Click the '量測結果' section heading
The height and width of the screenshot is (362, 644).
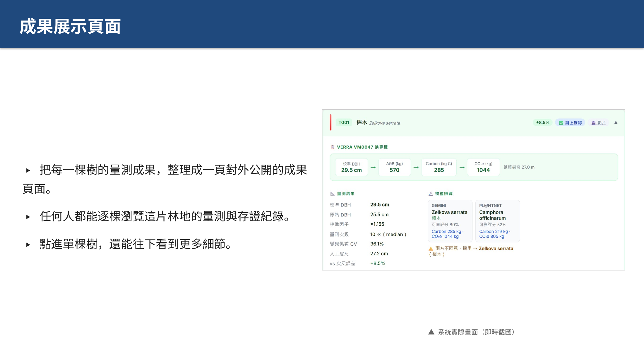pyautogui.click(x=346, y=194)
